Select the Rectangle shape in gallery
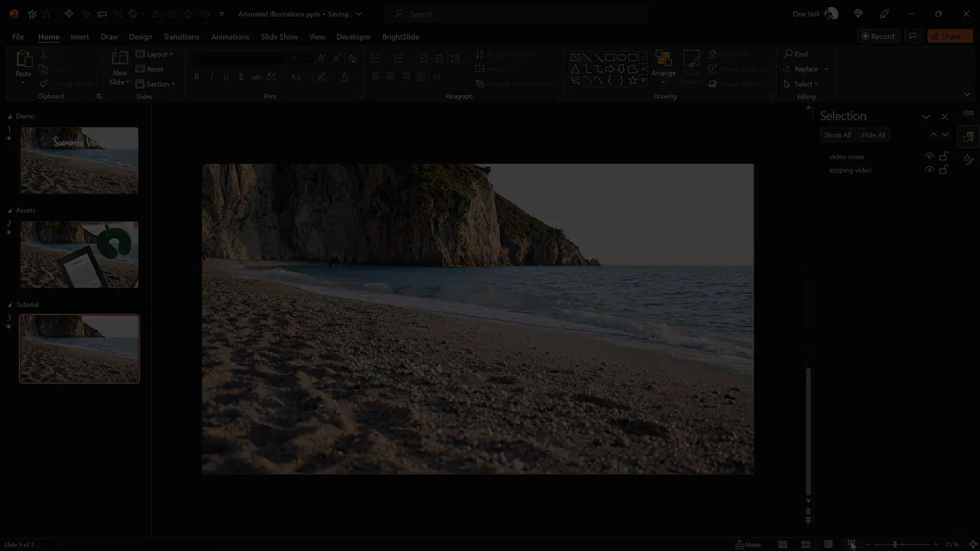Image resolution: width=980 pixels, height=551 pixels. click(x=609, y=57)
